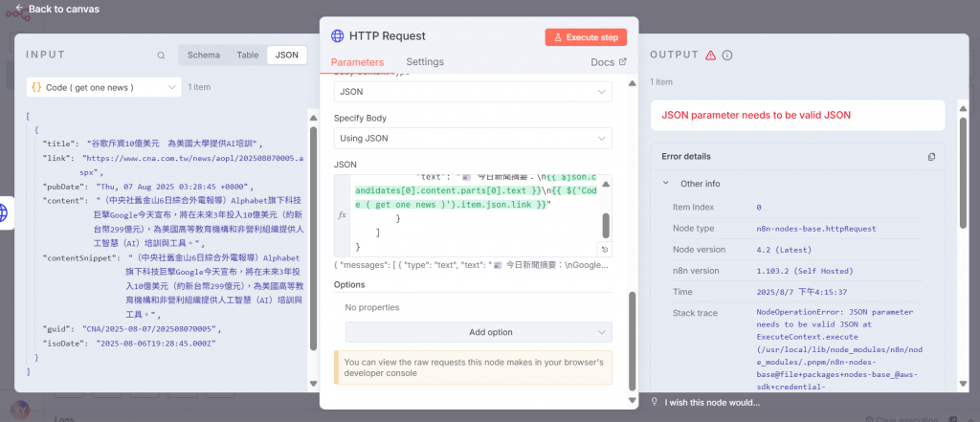The height and width of the screenshot is (422, 980).
Task: Click the JSON editor inner scrollbar
Action: [x=606, y=225]
